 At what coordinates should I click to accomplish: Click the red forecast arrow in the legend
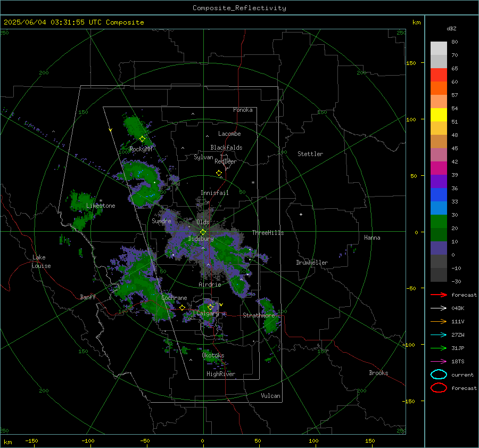click(439, 295)
